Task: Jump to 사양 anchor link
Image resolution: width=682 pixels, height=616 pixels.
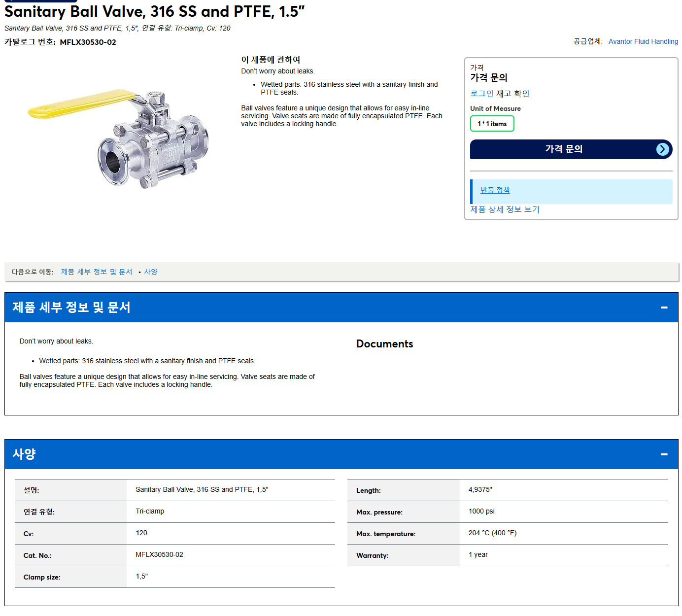Action: 151,272
